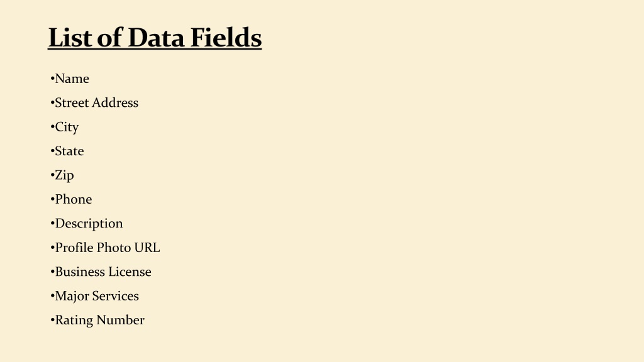Click the 'Major Services' list entry

pyautogui.click(x=95, y=296)
